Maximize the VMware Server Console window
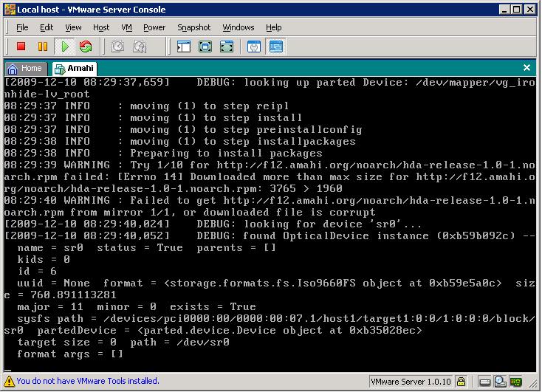 click(516, 10)
